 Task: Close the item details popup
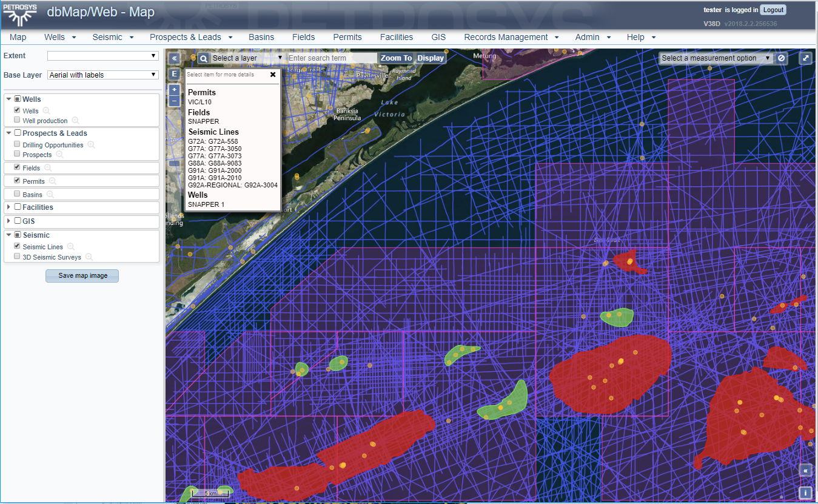click(x=273, y=75)
